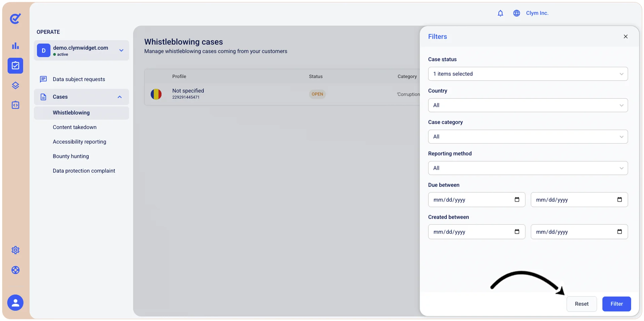Click the Reset button

click(x=581, y=304)
